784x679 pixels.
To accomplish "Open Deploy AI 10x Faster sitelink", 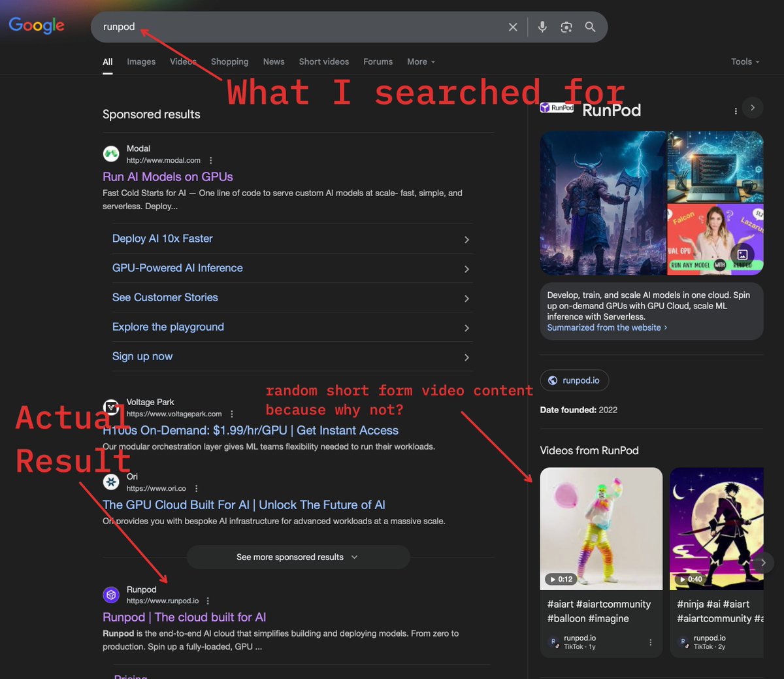I will tap(292, 239).
